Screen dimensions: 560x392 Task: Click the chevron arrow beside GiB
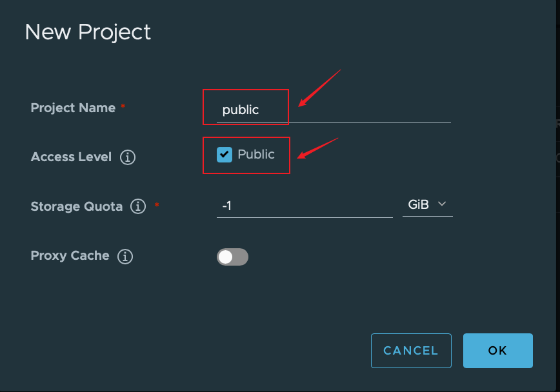coord(443,204)
